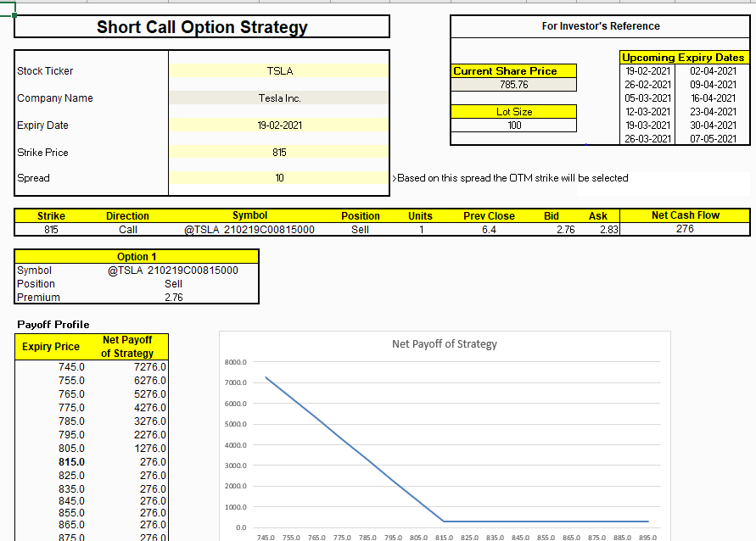756x541 pixels.
Task: Click upcoming expiry date 26-02-2021
Action: pyautogui.click(x=647, y=85)
